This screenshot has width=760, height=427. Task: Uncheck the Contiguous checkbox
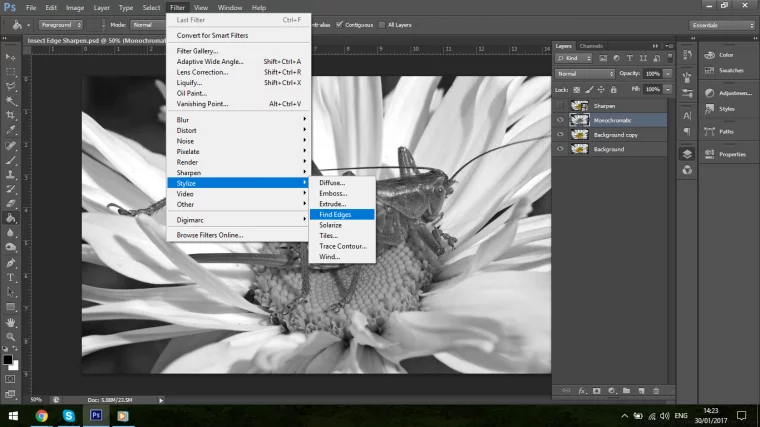pos(339,25)
